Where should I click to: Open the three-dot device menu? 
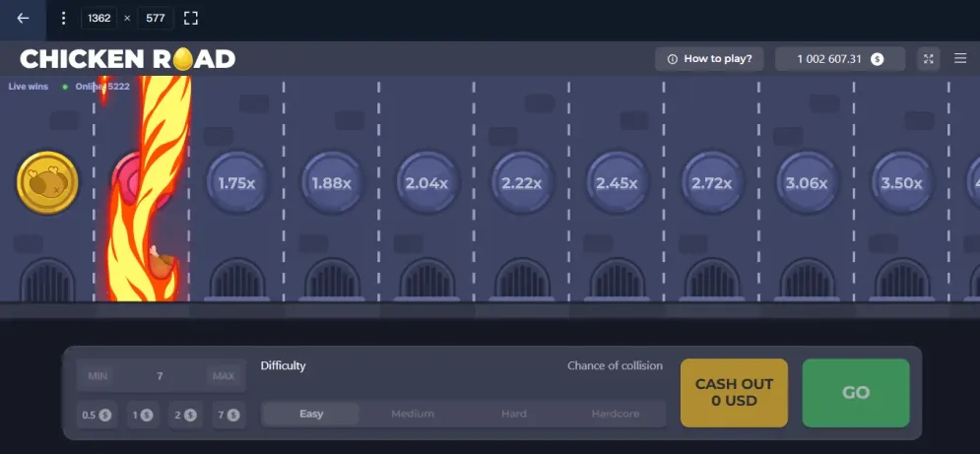63,18
